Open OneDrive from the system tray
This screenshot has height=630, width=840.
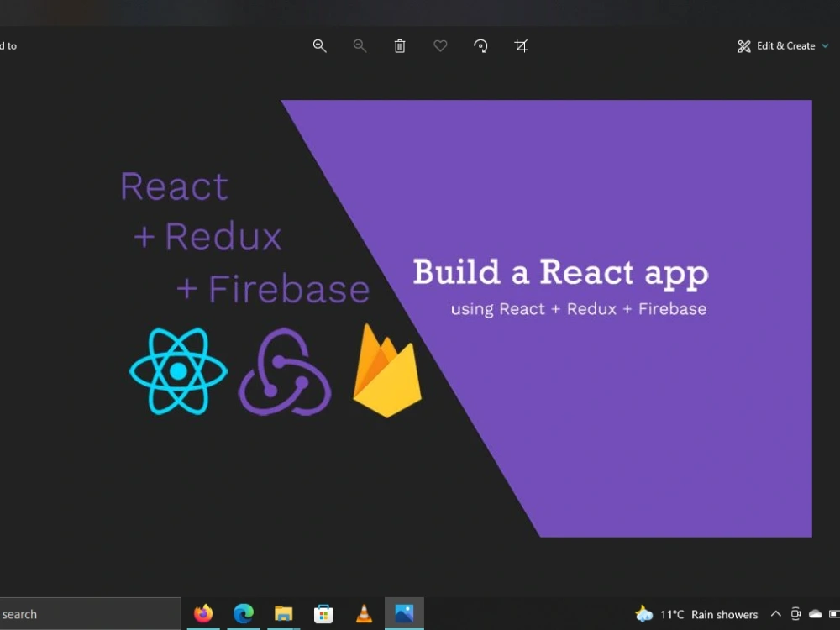pyautogui.click(x=814, y=614)
